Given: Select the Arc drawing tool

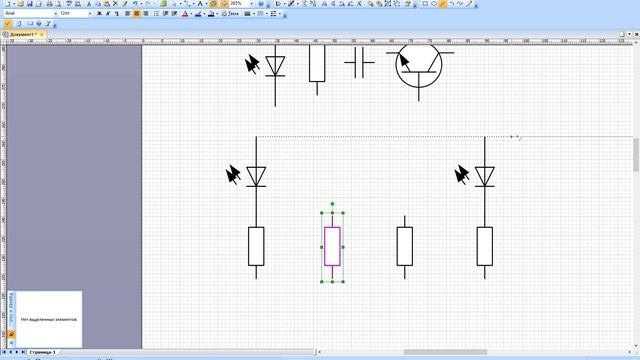Looking at the screenshot, I should coord(452,4).
